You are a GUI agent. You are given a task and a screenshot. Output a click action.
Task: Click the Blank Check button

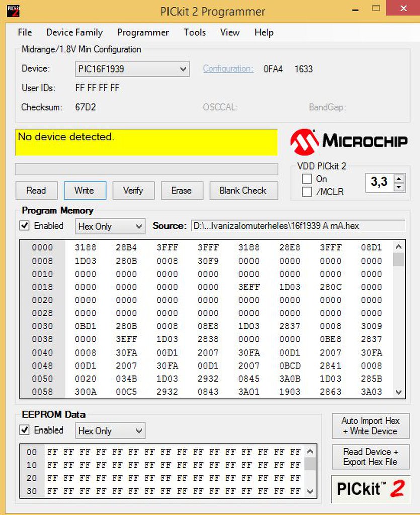pyautogui.click(x=243, y=190)
